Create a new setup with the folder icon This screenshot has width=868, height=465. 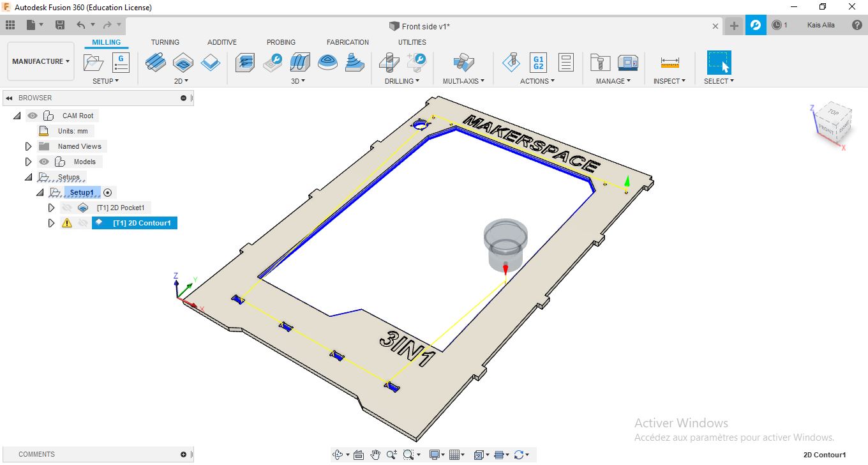[x=94, y=63]
